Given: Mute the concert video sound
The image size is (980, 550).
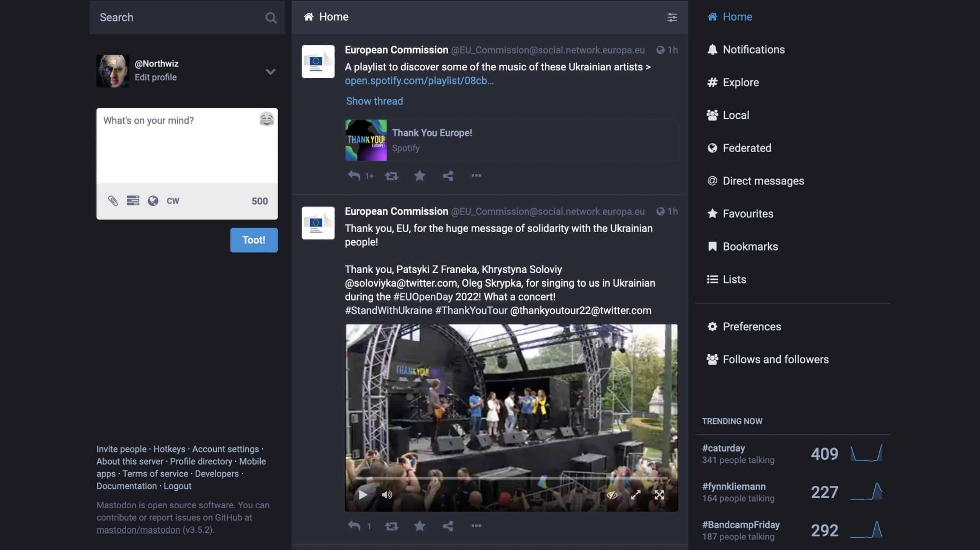Looking at the screenshot, I should (x=387, y=495).
